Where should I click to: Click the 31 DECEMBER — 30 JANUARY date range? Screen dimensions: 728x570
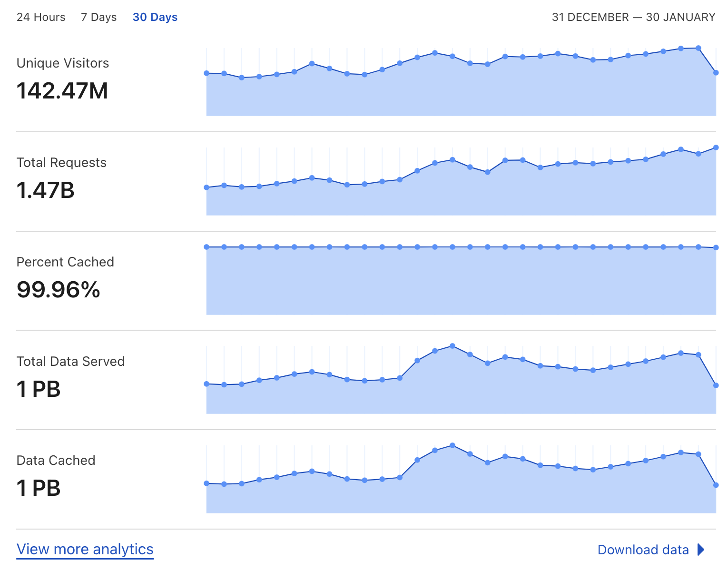633,17
